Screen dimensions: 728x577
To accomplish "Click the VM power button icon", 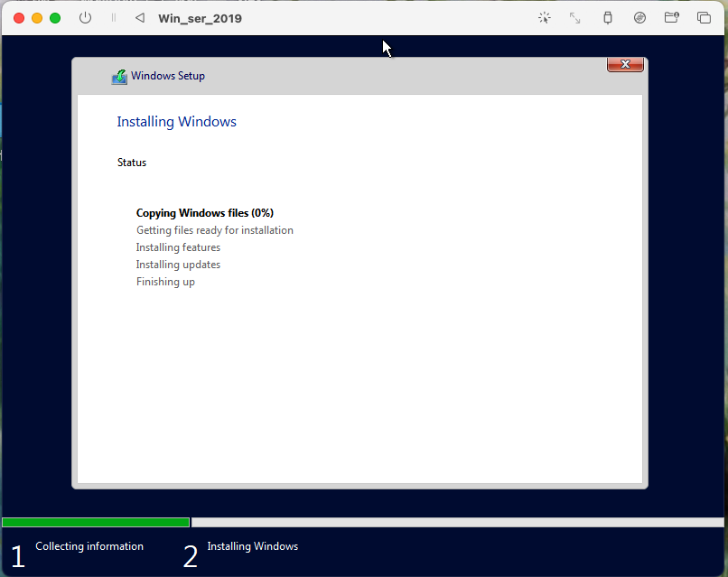I will click(x=85, y=18).
